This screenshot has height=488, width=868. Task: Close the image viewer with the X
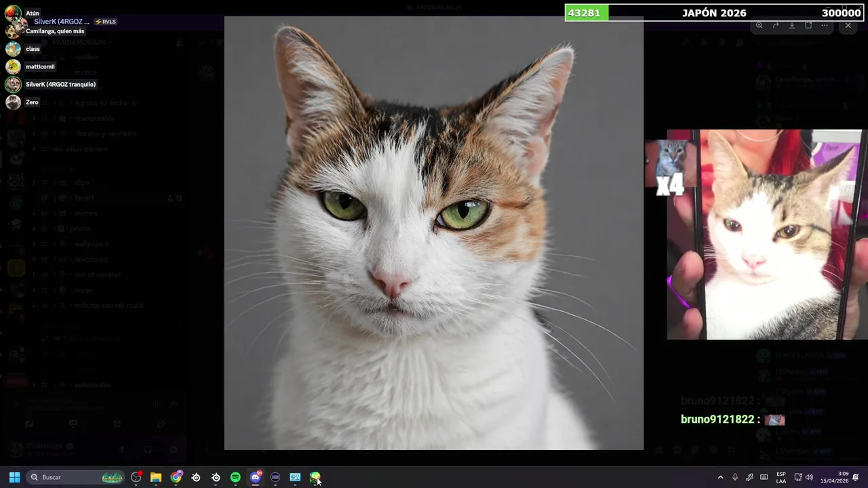click(x=848, y=25)
